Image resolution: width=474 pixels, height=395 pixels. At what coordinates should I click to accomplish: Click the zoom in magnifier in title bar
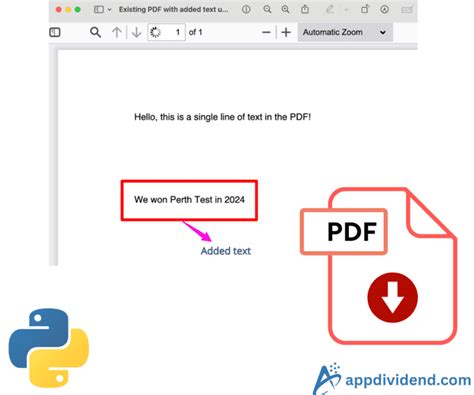(x=285, y=9)
